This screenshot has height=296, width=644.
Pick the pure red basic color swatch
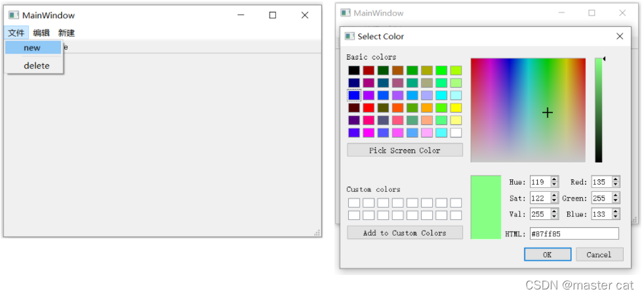tap(369, 108)
